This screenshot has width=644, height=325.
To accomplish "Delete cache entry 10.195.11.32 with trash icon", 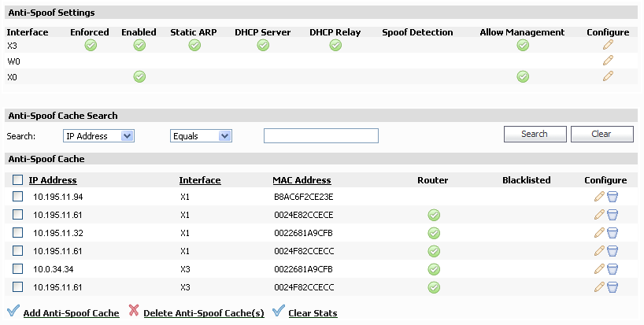I will [613, 233].
